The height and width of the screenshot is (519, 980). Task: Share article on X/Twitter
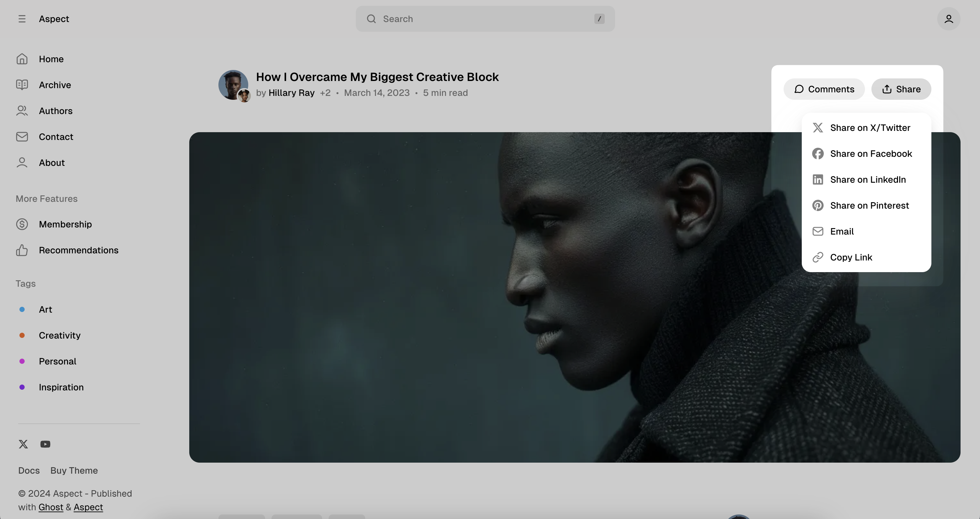pos(867,128)
